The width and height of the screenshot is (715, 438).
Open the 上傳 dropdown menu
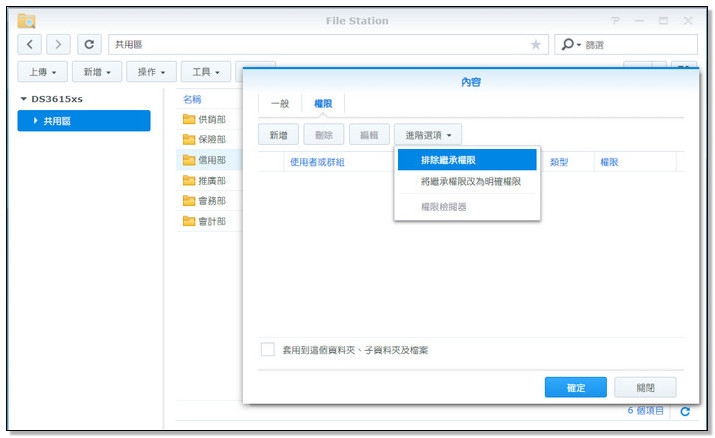tap(42, 72)
